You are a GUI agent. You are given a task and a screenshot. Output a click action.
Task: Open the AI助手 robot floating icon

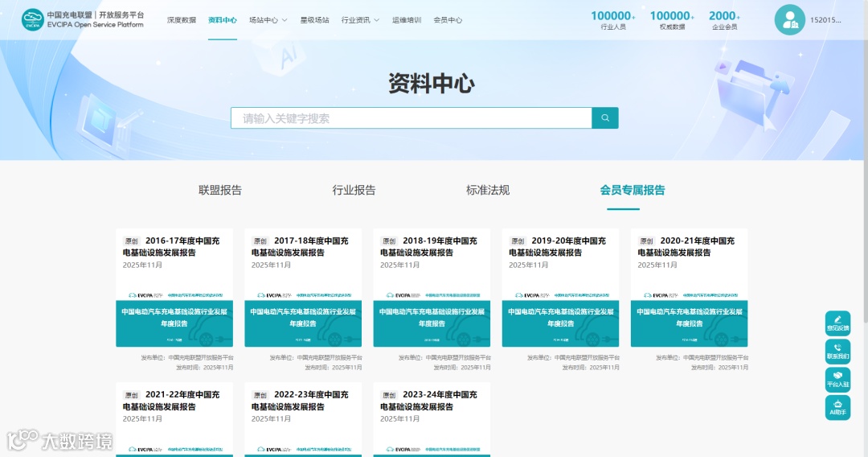tap(837, 408)
